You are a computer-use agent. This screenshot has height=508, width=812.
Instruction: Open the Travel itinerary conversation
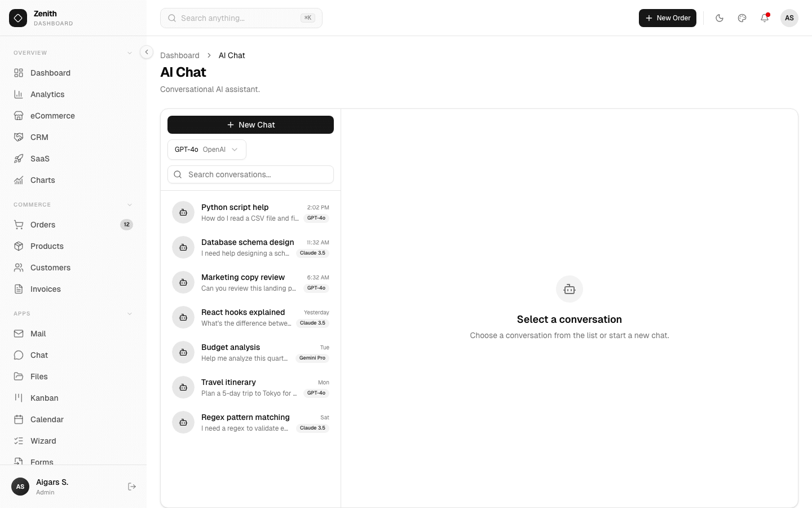[250, 387]
